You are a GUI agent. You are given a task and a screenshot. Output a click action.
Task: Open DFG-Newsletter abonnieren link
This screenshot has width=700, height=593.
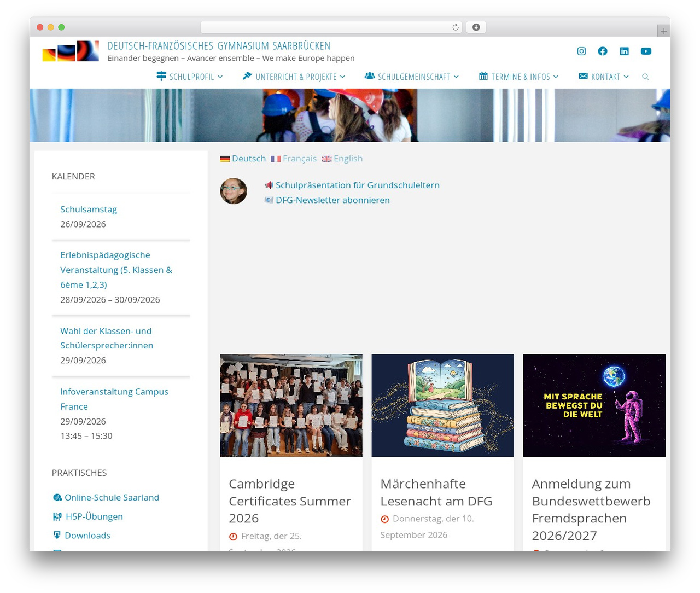[x=332, y=200]
